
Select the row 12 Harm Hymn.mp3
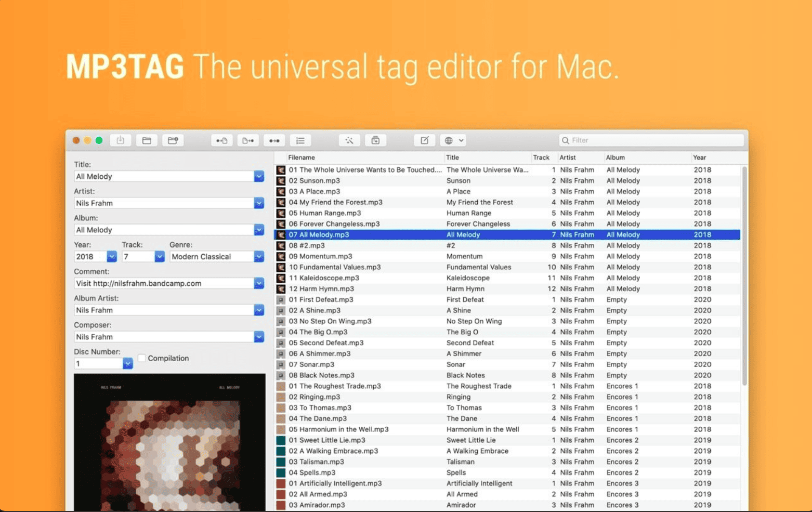click(507, 289)
